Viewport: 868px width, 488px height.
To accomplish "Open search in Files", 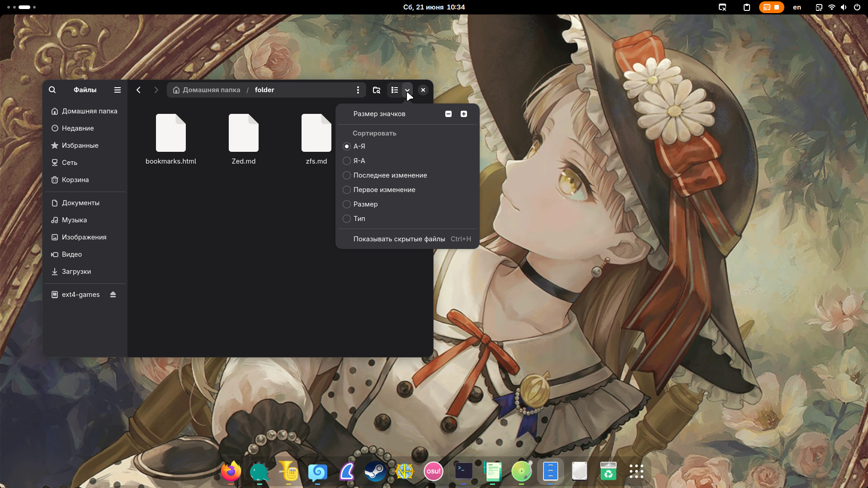I will [52, 90].
